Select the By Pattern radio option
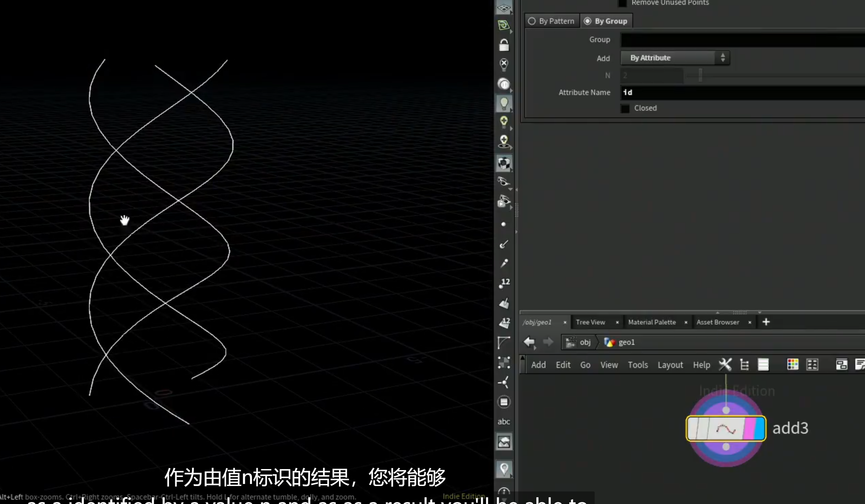Screen dimensions: 865x504 tap(552, 21)
